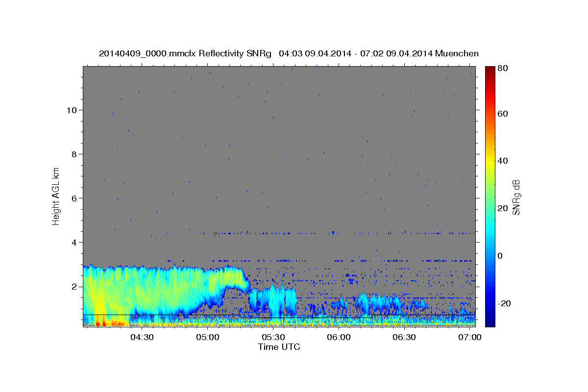Select the 05:00 time tick label
Image resolution: width=588 pixels, height=392 pixels.
208,337
